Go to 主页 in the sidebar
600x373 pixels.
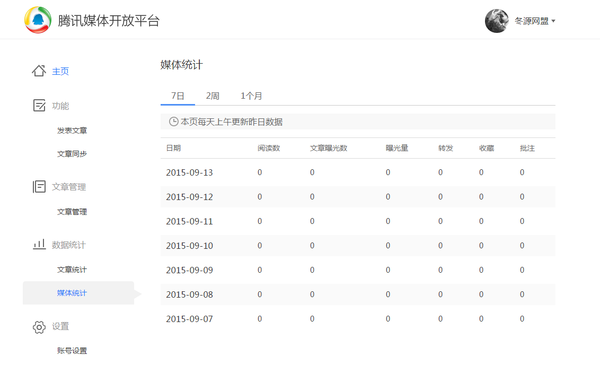point(60,71)
